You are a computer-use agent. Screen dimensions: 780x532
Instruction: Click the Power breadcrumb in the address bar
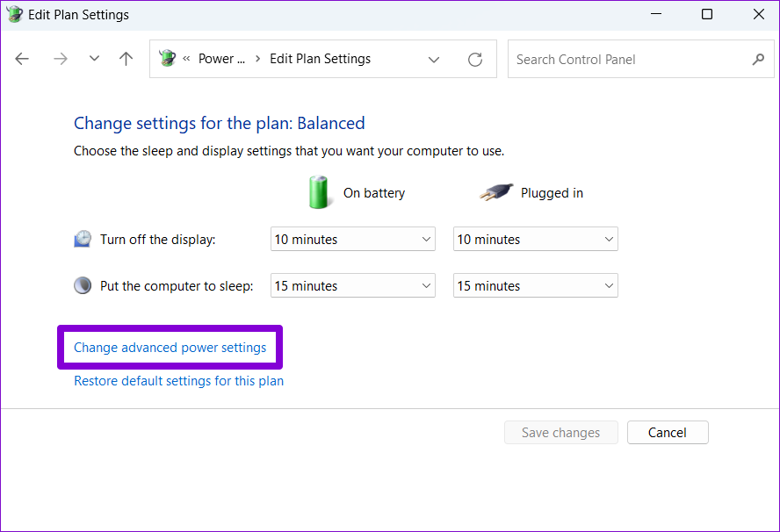[x=221, y=58]
